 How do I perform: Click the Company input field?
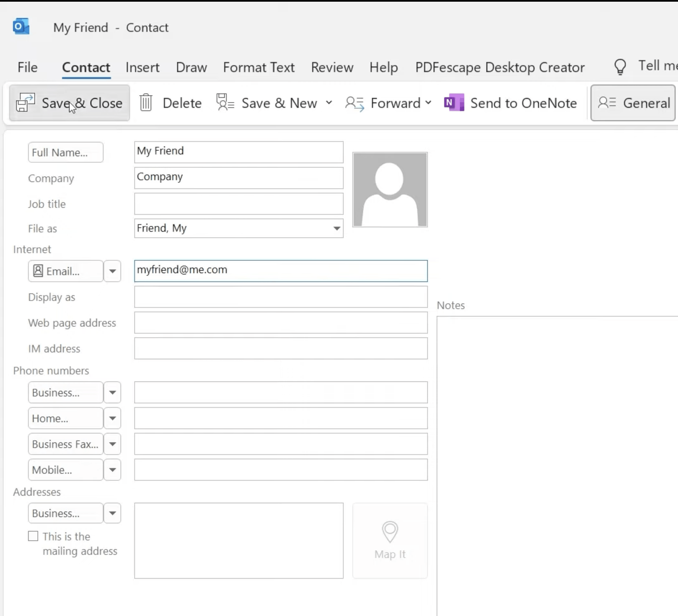[239, 178]
